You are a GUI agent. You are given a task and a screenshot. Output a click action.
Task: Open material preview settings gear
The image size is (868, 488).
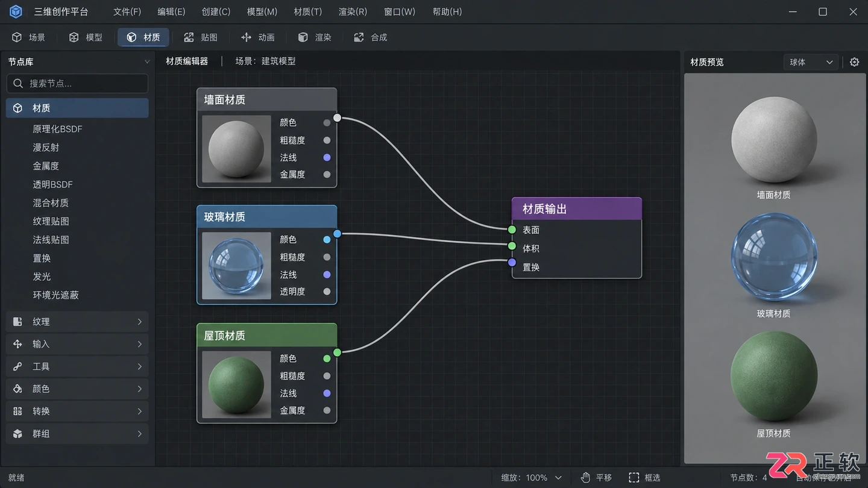click(x=854, y=62)
